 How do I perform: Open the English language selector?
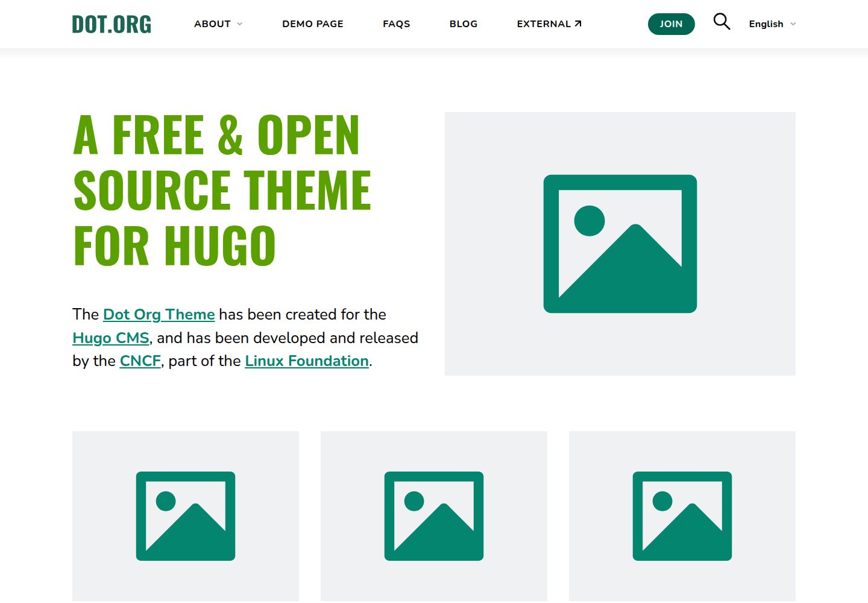click(x=772, y=24)
